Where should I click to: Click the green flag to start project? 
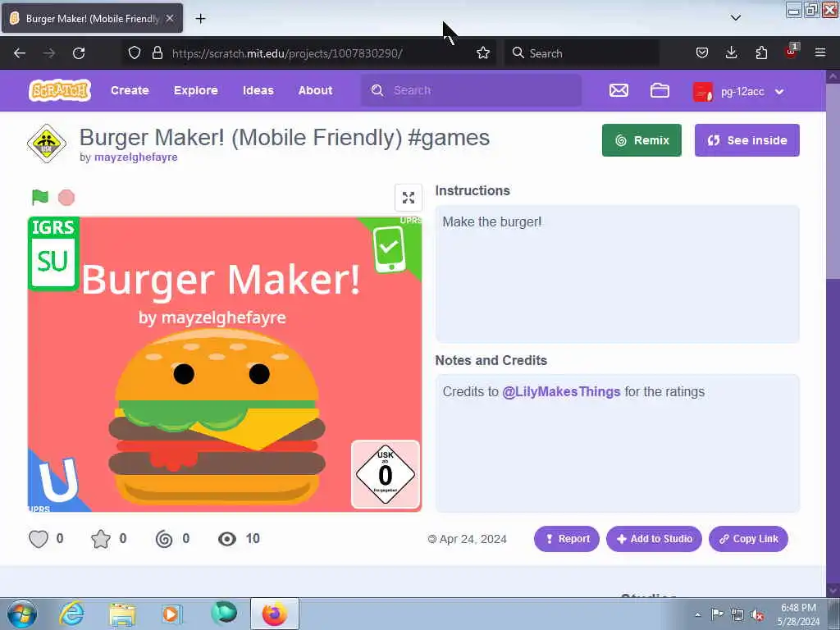[x=40, y=198]
